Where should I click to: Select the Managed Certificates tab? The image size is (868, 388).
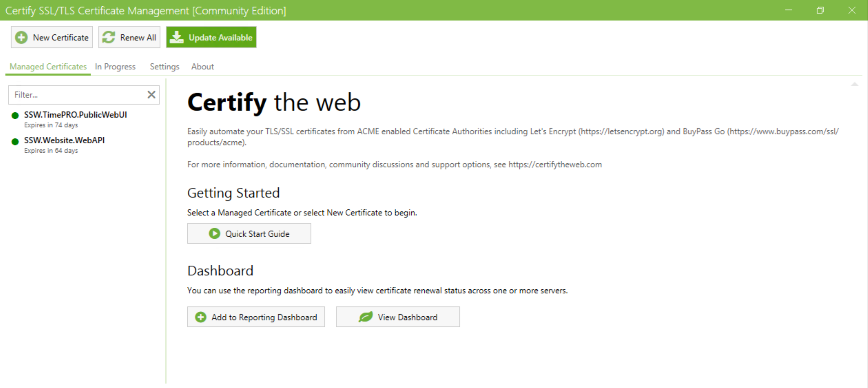pos(48,67)
